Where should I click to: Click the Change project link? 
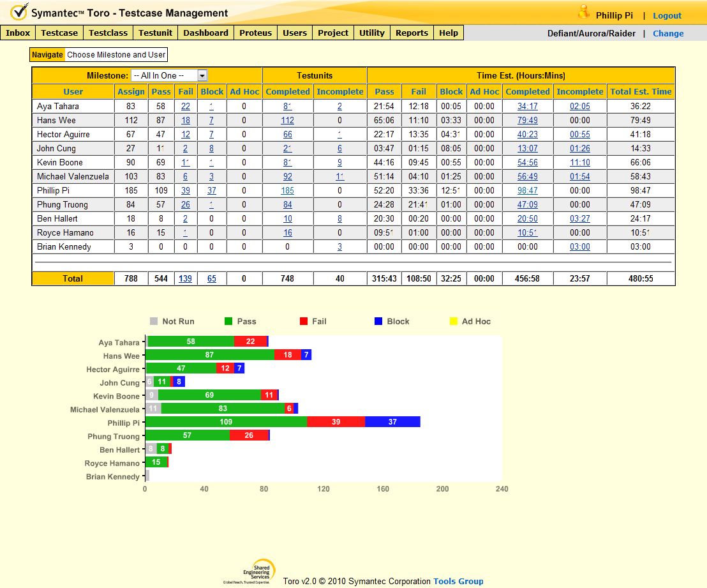point(668,33)
